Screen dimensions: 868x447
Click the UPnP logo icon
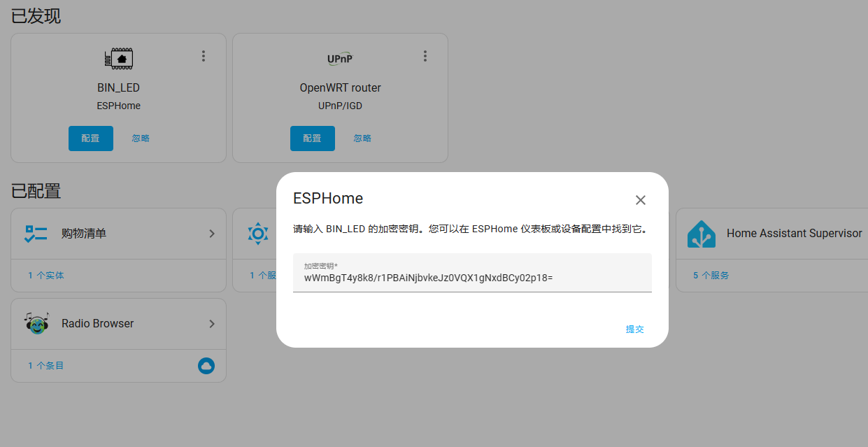click(340, 59)
